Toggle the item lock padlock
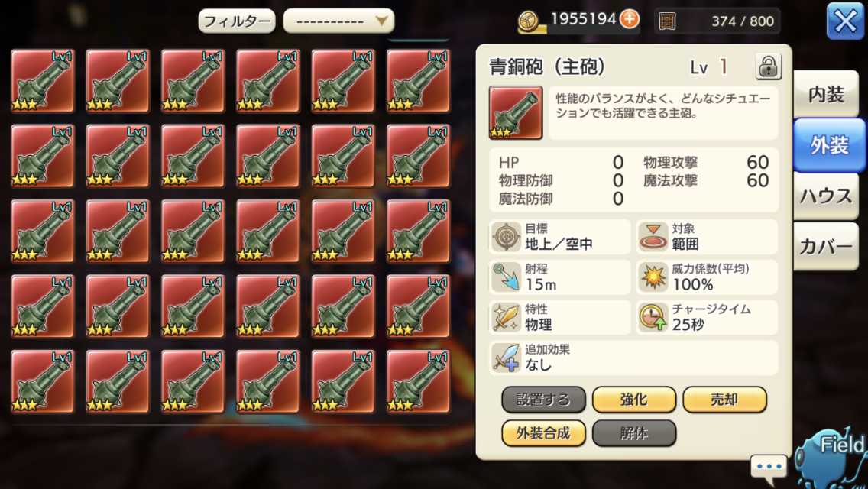 (x=768, y=67)
